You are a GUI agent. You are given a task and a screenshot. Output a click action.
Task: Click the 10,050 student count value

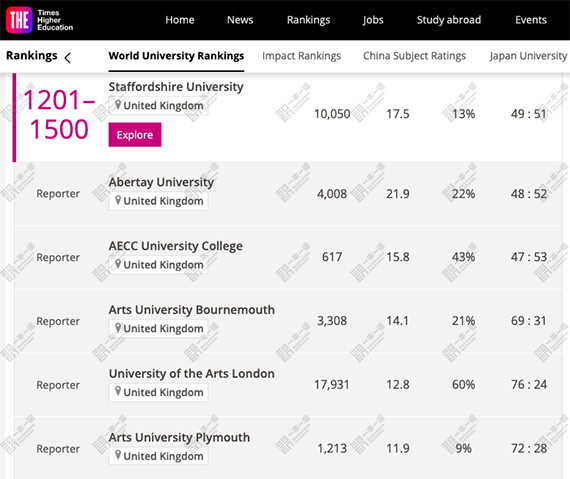[x=332, y=114]
